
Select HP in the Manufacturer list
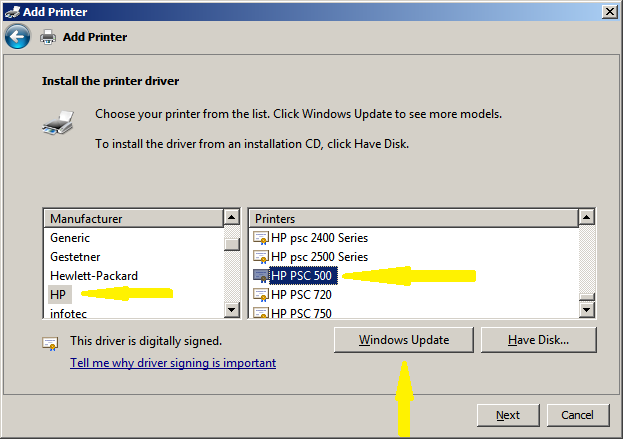click(58, 295)
